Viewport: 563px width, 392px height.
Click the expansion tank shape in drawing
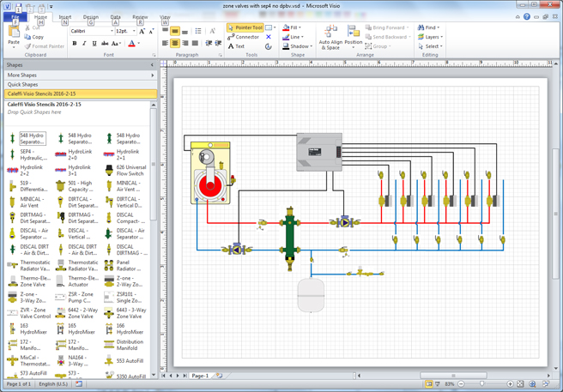[311, 295]
